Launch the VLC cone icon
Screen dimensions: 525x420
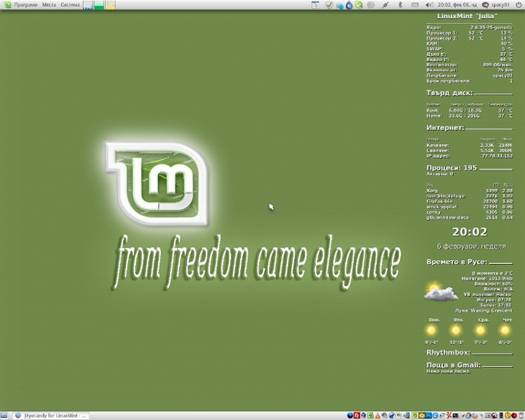[378, 416]
